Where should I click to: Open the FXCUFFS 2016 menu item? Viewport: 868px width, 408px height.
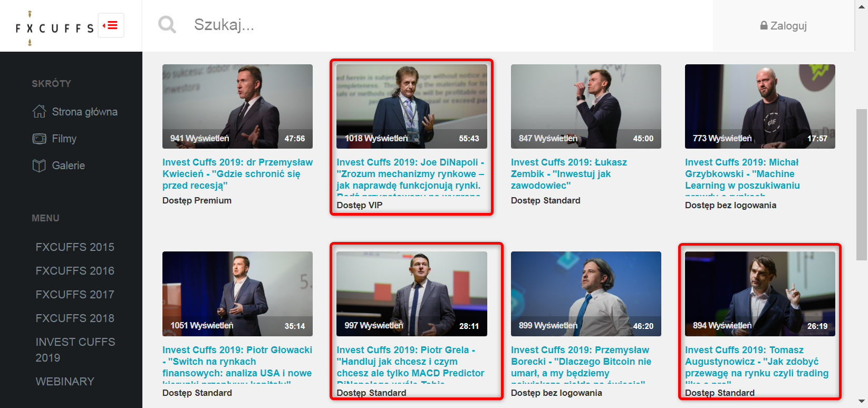point(75,271)
